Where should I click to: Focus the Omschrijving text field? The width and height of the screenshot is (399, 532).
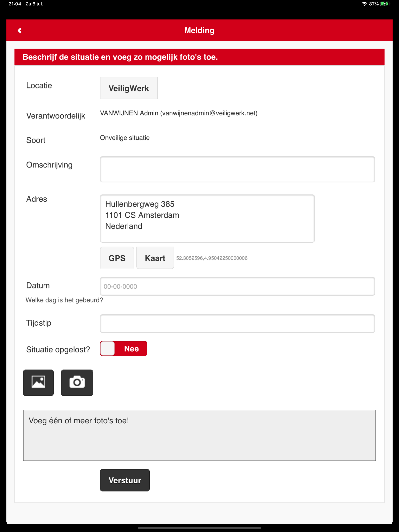click(237, 169)
